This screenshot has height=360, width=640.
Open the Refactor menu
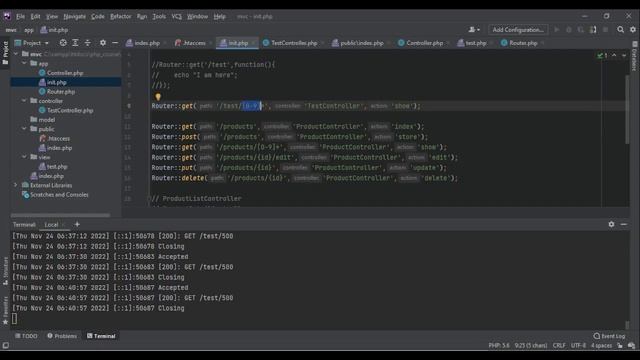pyautogui.click(x=120, y=17)
